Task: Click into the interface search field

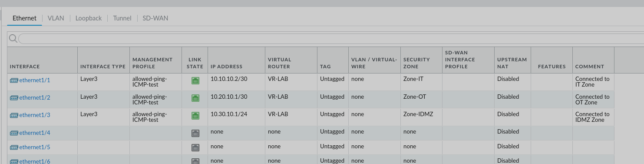Action: click(x=331, y=39)
